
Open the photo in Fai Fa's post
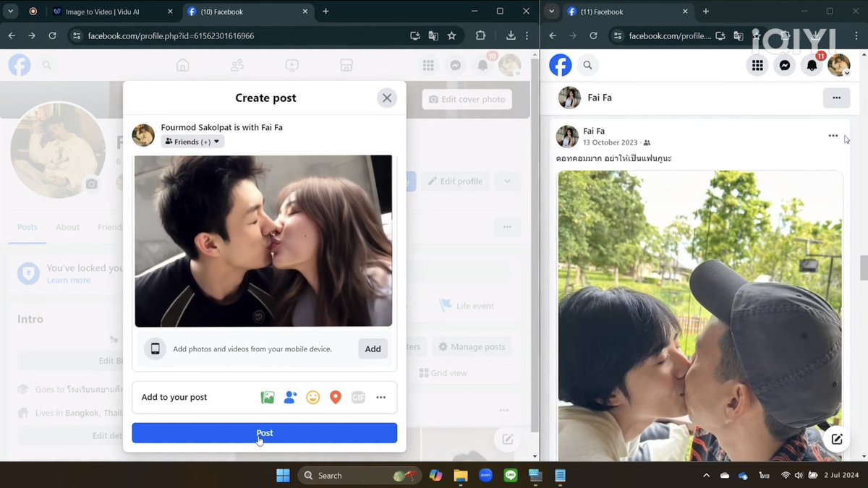coord(699,316)
